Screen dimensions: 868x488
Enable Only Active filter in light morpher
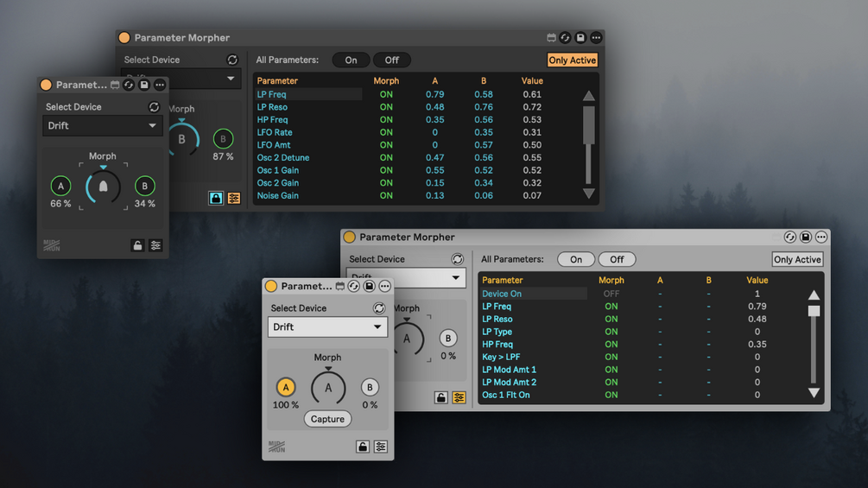(x=797, y=259)
